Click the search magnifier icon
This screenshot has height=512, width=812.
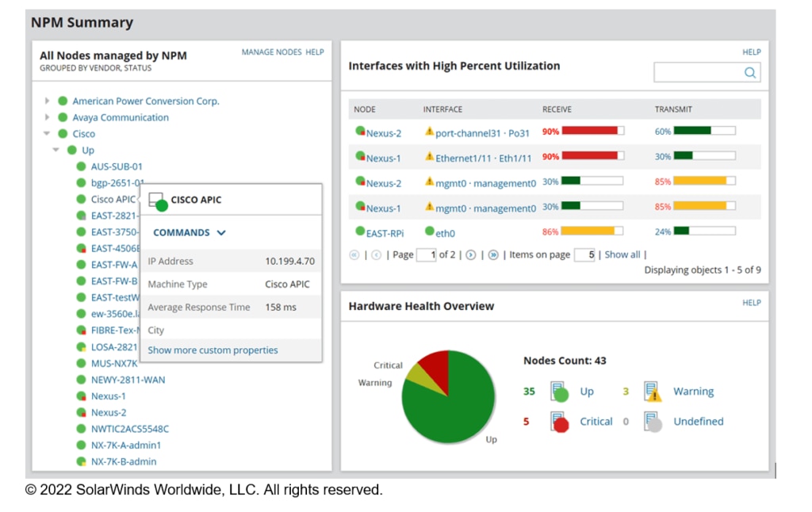[x=749, y=72]
